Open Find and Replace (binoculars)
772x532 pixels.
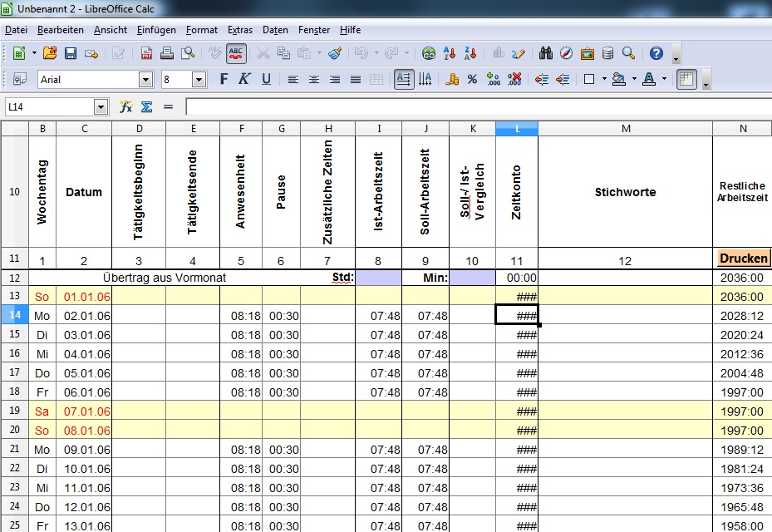click(545, 53)
